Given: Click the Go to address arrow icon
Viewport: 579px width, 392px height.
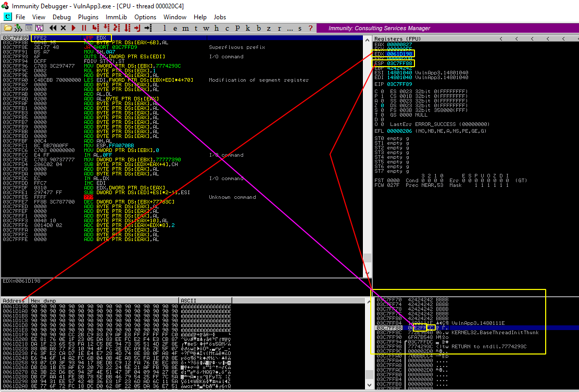Looking at the screenshot, I should 148,28.
